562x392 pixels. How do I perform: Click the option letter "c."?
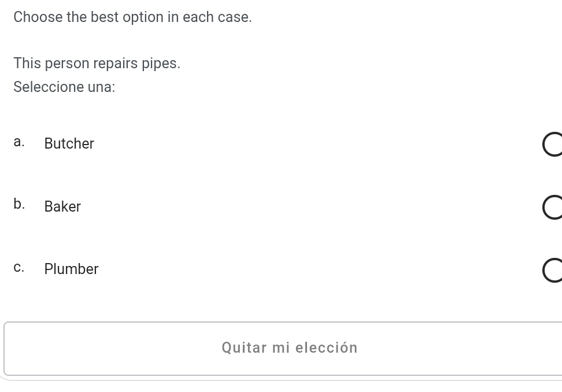click(x=19, y=268)
